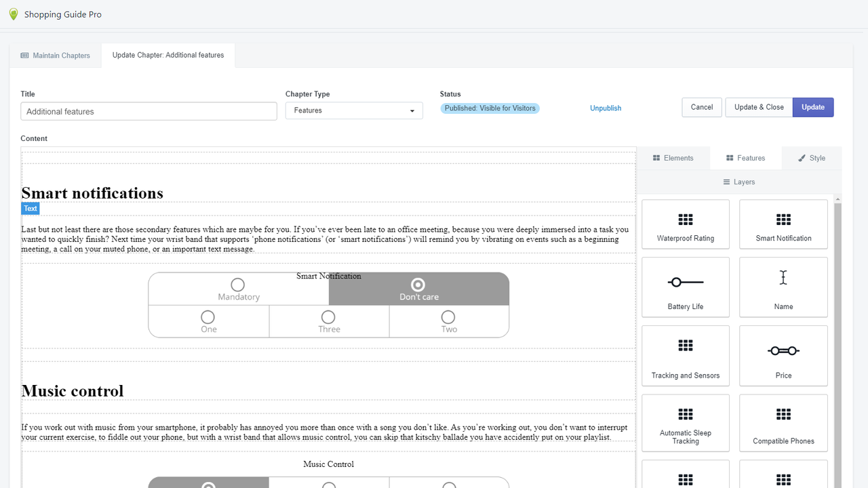Open the Style tab
868x488 pixels.
tap(812, 157)
